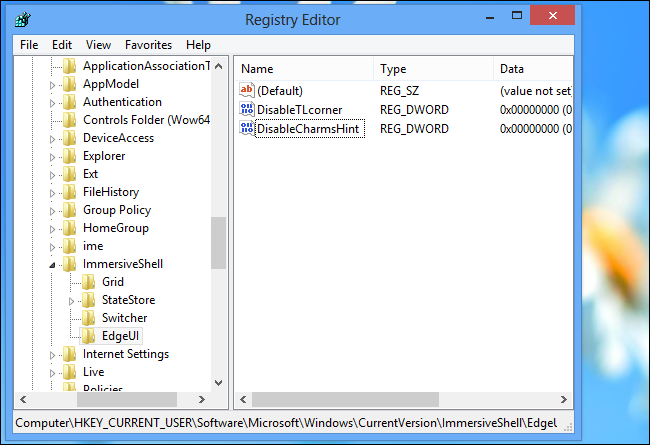Expand the HomeGroup key
The height and width of the screenshot is (445, 650).
(x=52, y=229)
